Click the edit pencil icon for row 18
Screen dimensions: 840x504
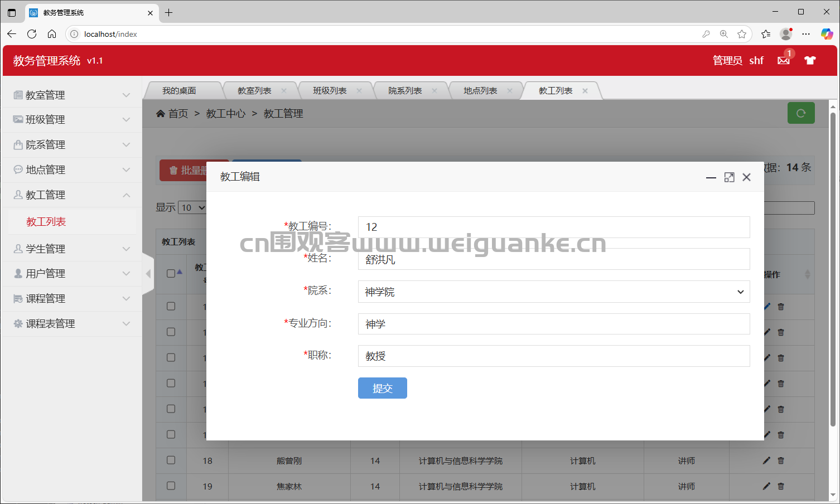(x=766, y=461)
